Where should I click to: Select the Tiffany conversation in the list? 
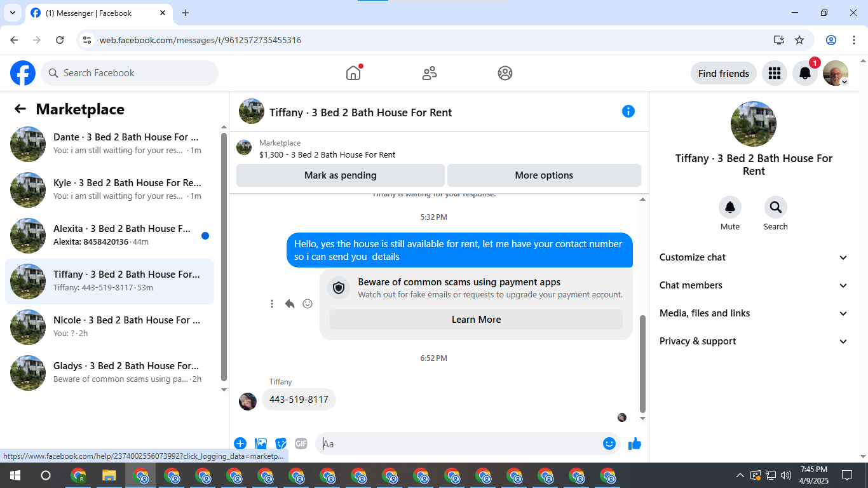coord(109,281)
